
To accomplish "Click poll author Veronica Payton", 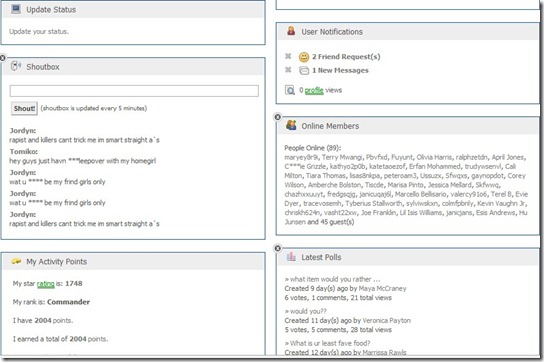I will [386, 320].
